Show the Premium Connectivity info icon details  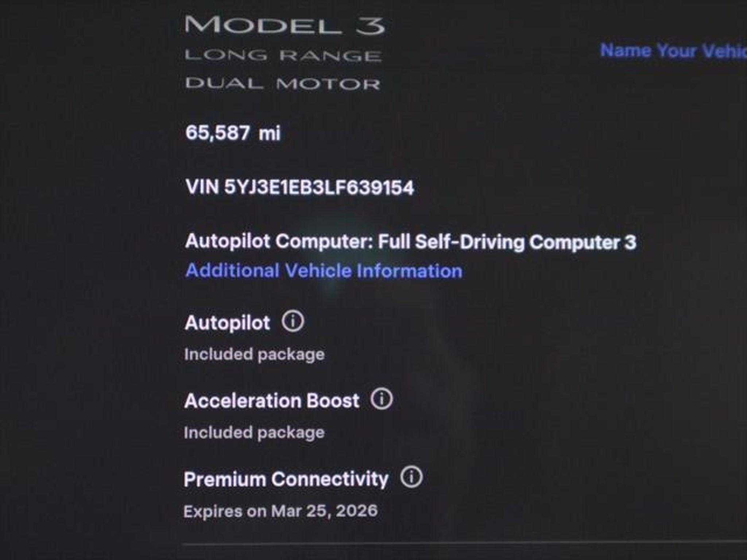click(x=411, y=477)
